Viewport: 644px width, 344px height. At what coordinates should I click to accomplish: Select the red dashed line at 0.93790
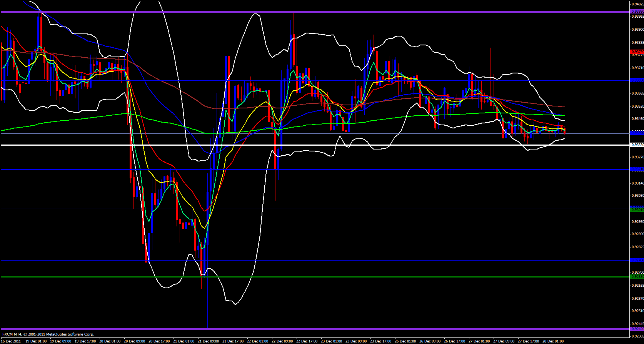[315, 52]
